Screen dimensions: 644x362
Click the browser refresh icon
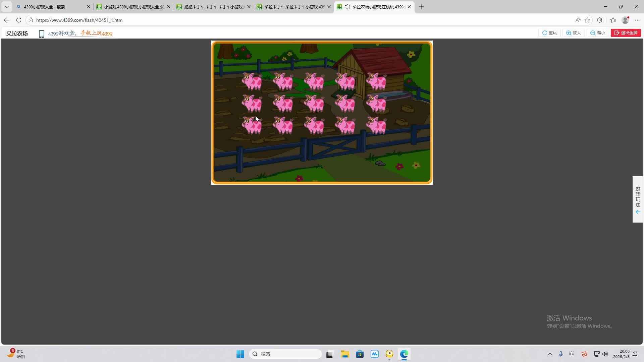coord(19,20)
